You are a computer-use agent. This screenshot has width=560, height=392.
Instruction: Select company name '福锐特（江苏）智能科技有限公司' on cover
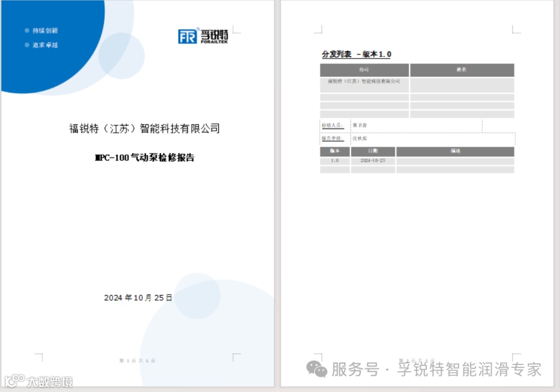point(144,128)
